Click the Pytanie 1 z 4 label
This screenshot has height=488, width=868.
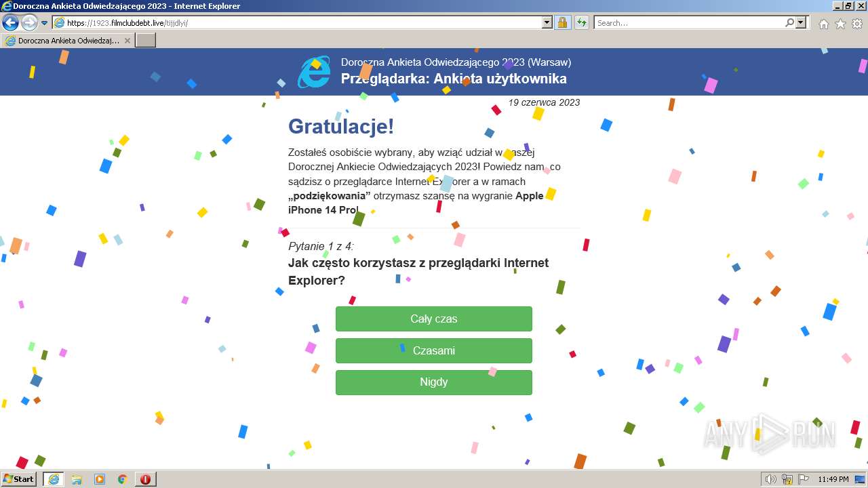pos(321,246)
